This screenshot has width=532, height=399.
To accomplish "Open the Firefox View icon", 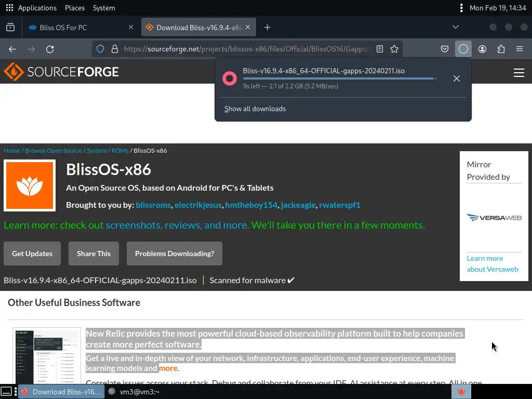I will [x=10, y=27].
